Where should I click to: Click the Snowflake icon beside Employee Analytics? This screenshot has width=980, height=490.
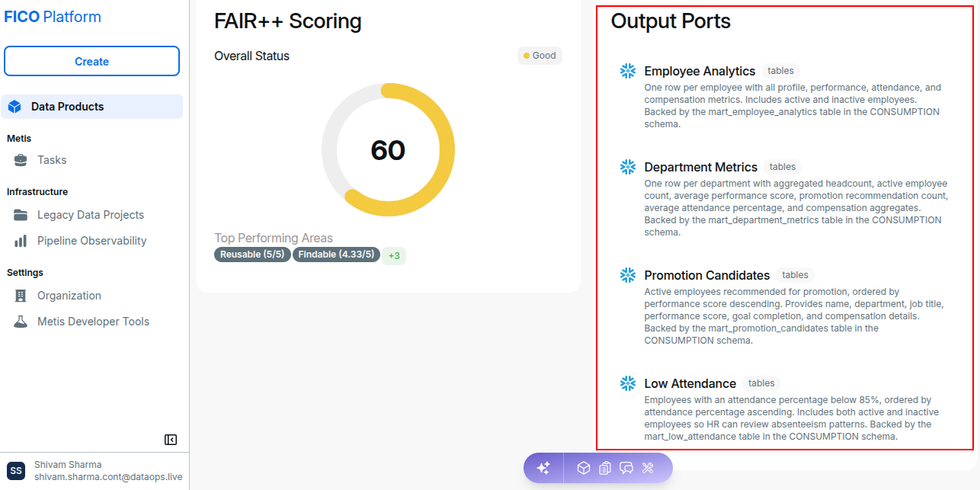[628, 71]
